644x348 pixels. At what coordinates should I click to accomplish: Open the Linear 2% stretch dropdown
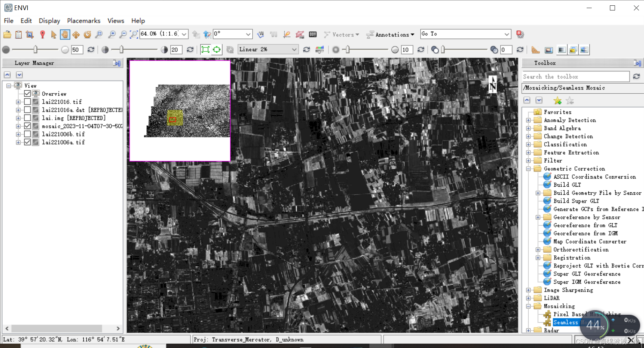tap(294, 50)
